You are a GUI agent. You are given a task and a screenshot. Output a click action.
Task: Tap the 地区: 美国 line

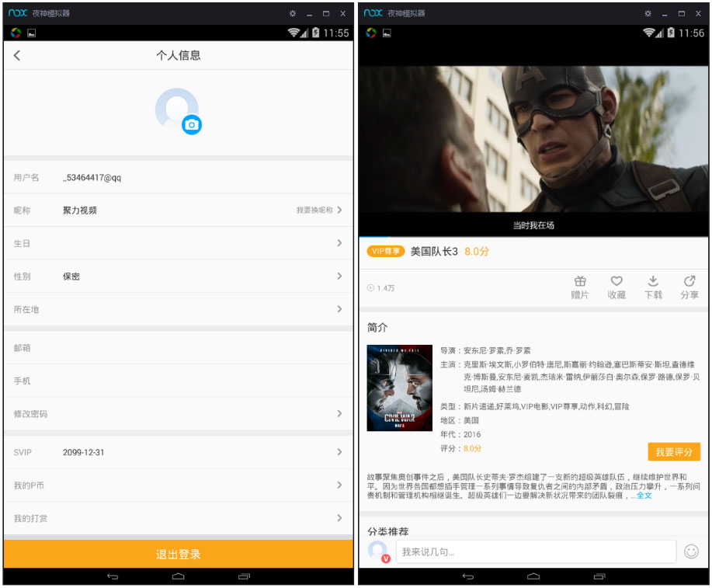(x=460, y=420)
